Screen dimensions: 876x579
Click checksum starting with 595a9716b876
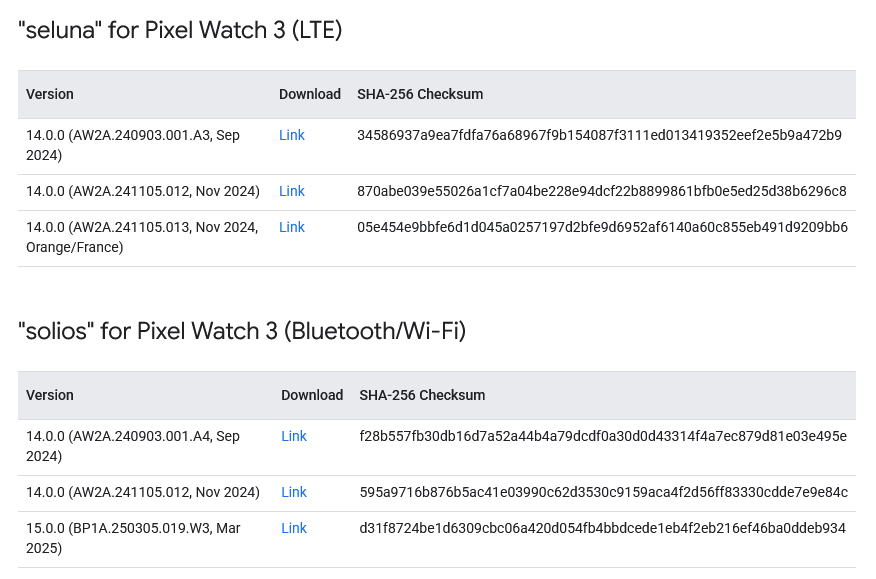pos(603,492)
